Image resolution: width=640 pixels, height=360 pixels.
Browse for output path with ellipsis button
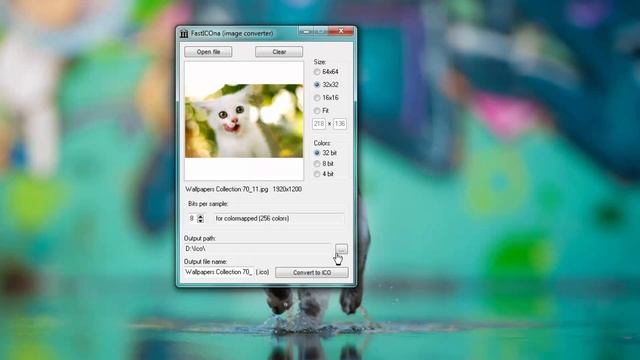[x=341, y=249]
